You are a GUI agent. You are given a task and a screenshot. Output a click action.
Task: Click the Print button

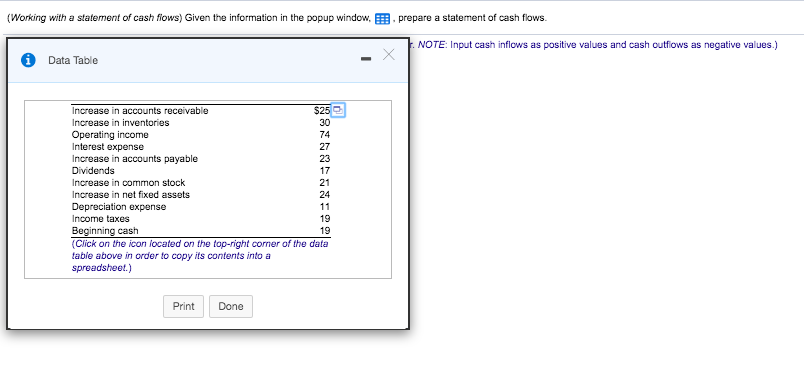[184, 306]
